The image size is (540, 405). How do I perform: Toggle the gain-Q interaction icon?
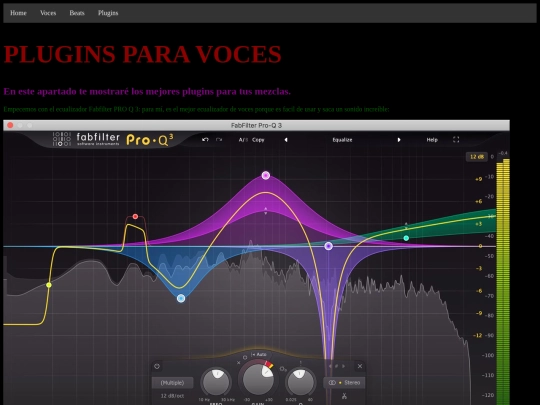point(283,369)
